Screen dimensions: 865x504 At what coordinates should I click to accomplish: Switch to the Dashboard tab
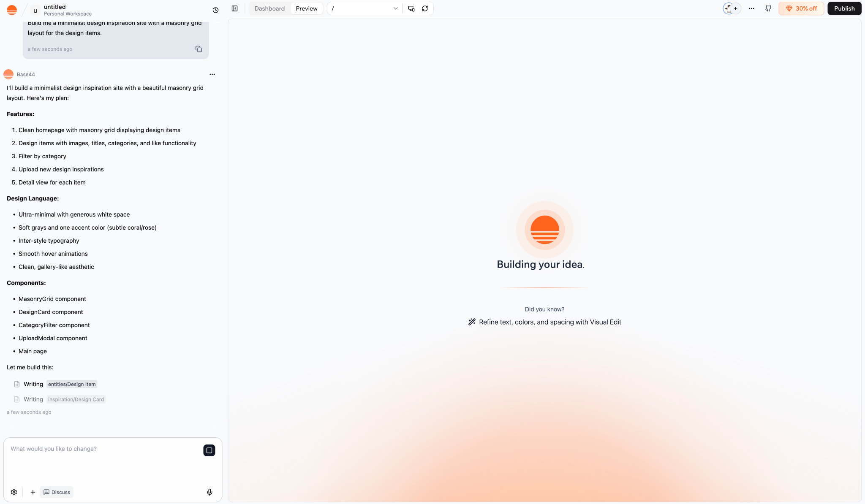click(x=269, y=8)
